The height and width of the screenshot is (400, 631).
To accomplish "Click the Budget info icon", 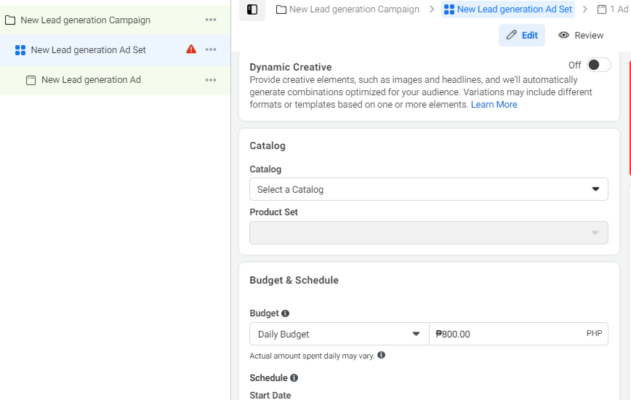I will click(x=286, y=313).
